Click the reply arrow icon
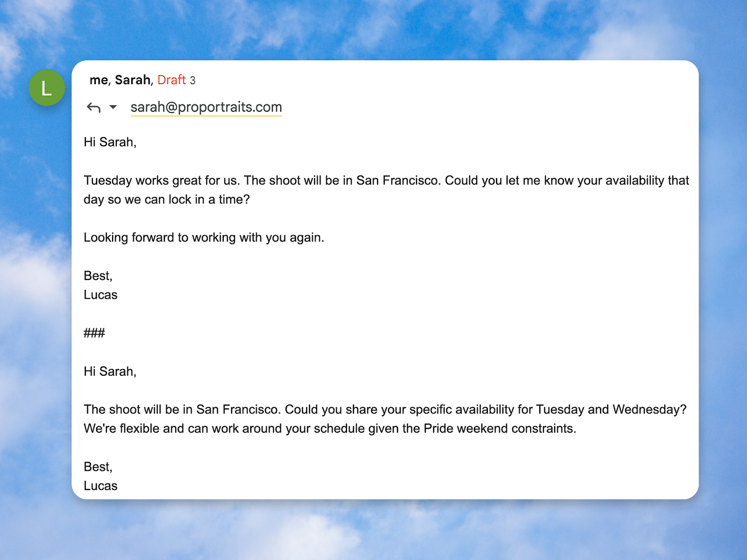The image size is (747, 560). tap(94, 108)
